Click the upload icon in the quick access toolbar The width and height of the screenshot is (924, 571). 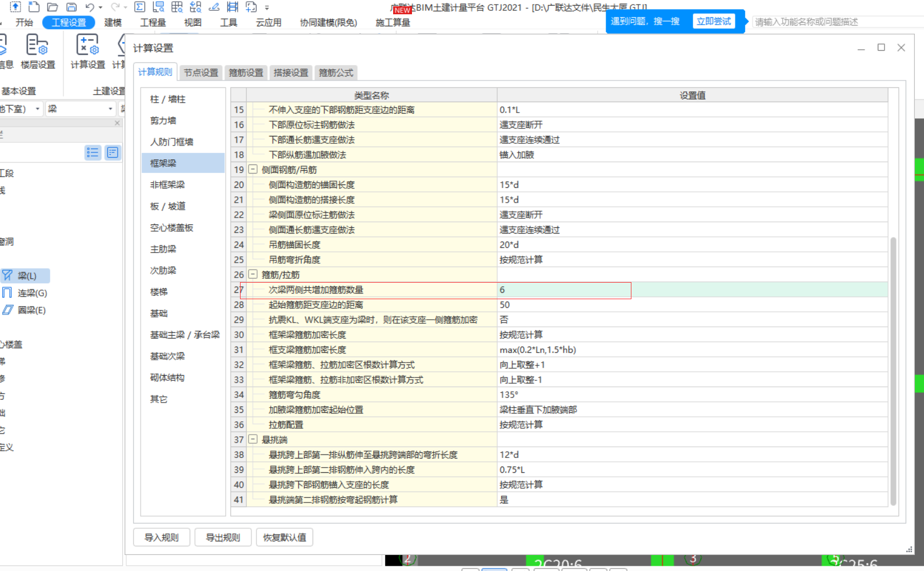15,7
